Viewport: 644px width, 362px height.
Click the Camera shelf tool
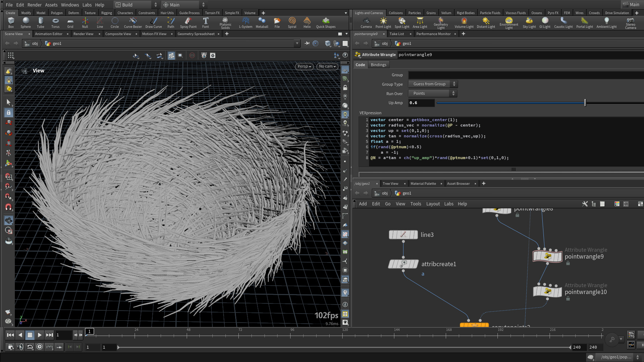pos(366,22)
